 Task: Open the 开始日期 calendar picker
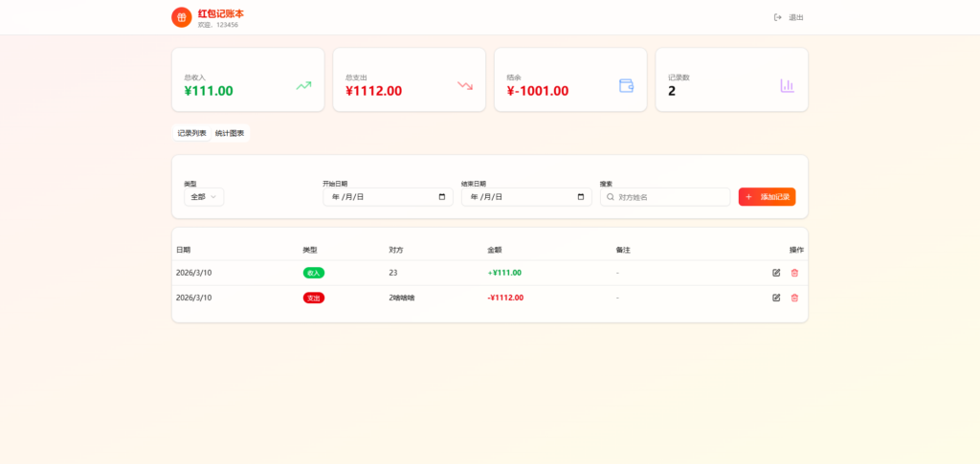(442, 197)
